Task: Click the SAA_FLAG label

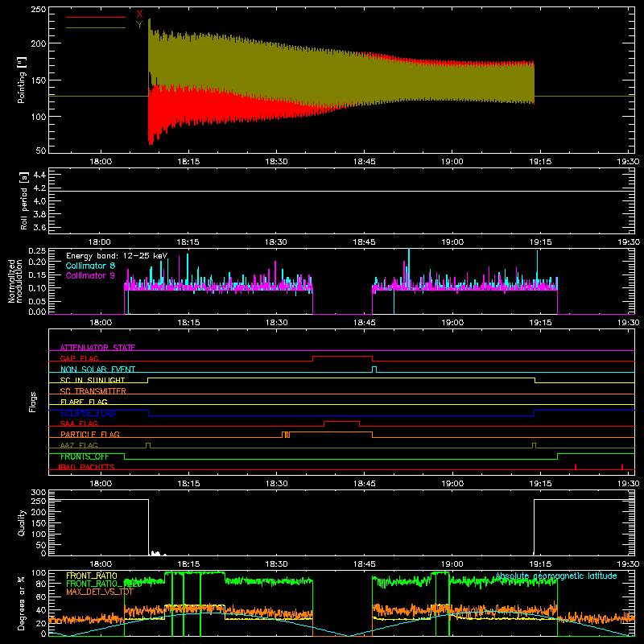Action: click(79, 423)
